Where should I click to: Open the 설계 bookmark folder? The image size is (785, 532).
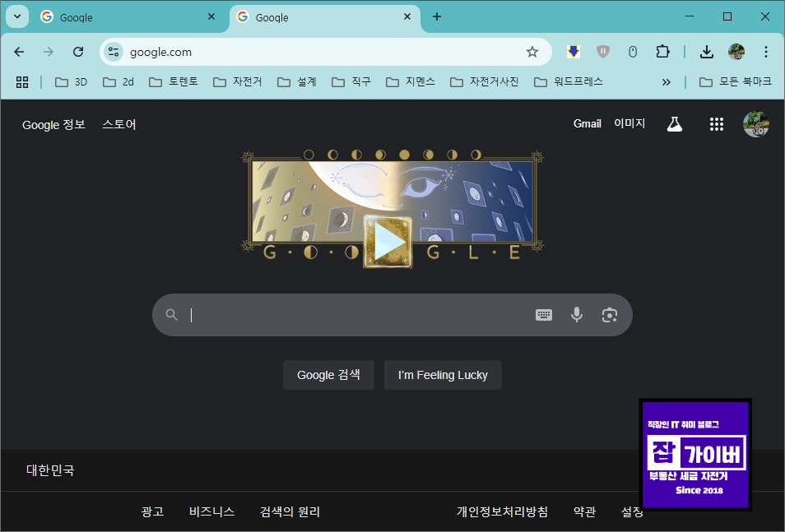tap(296, 81)
